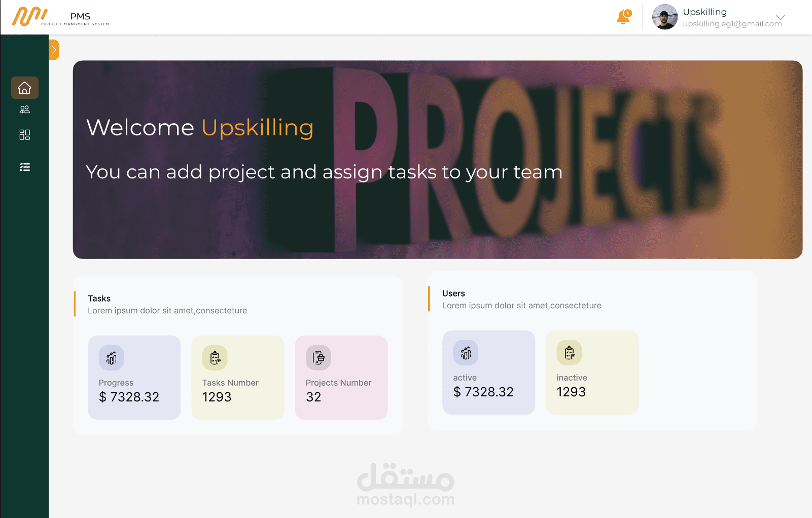The width and height of the screenshot is (812, 518).
Task: Select the inactive 1293 users card
Action: tap(592, 373)
